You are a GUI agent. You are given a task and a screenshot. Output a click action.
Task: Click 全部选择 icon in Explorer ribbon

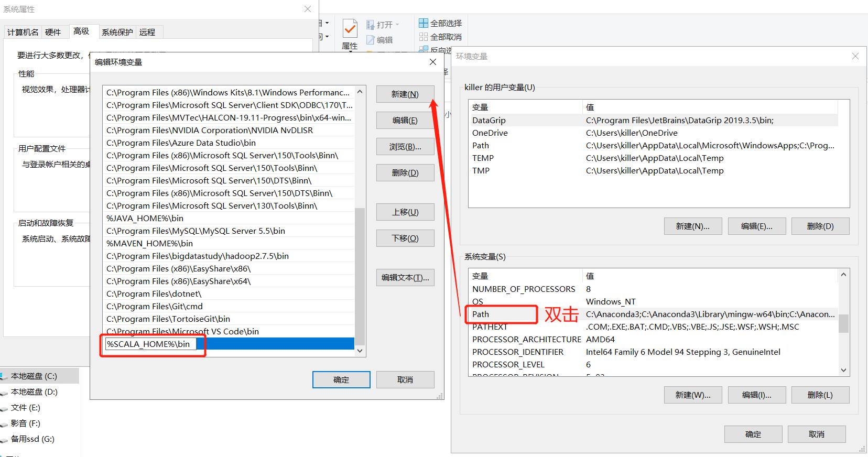point(424,23)
